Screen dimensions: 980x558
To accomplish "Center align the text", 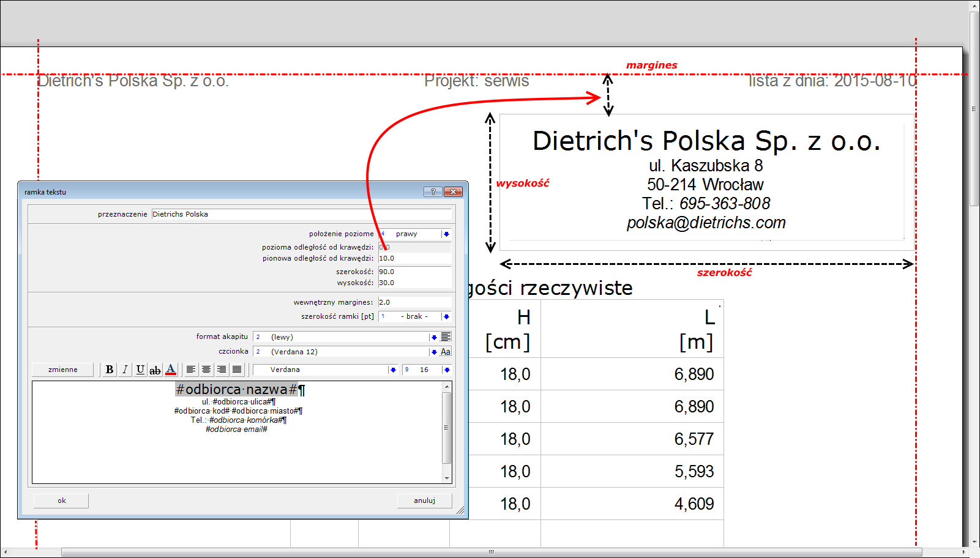I will tap(206, 370).
